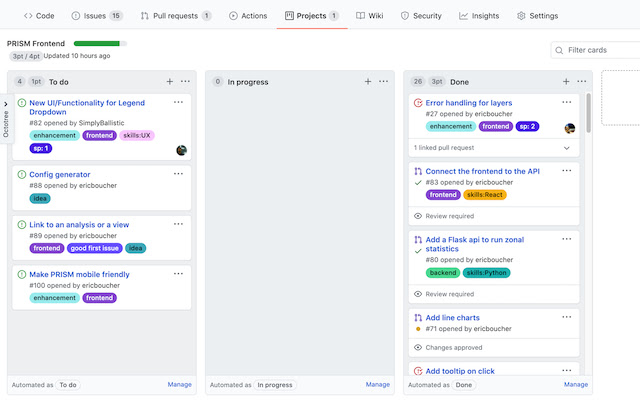Click pull request icon on Add line charts card
The image size is (640, 400).
tap(418, 318)
